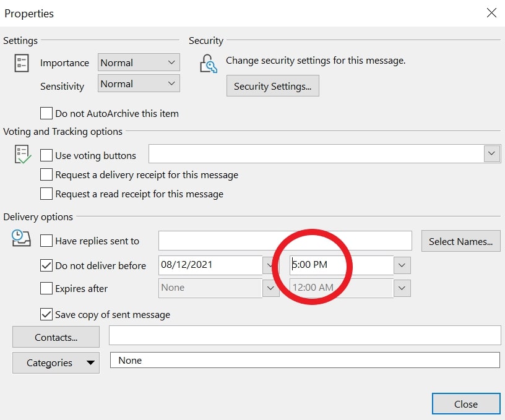
Task: Click the Categories field showing None
Action: (304, 360)
